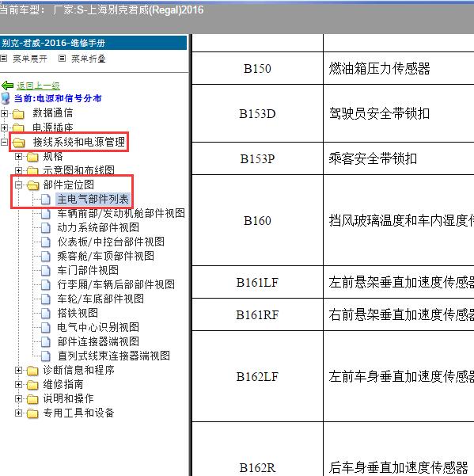The height and width of the screenshot is (476, 474).
Task: Expand the 规格 tree node
Action: pyautogui.click(x=18, y=157)
